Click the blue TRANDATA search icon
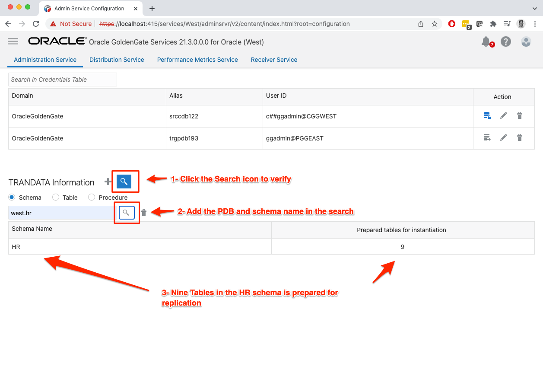The image size is (543, 392). [x=124, y=182]
